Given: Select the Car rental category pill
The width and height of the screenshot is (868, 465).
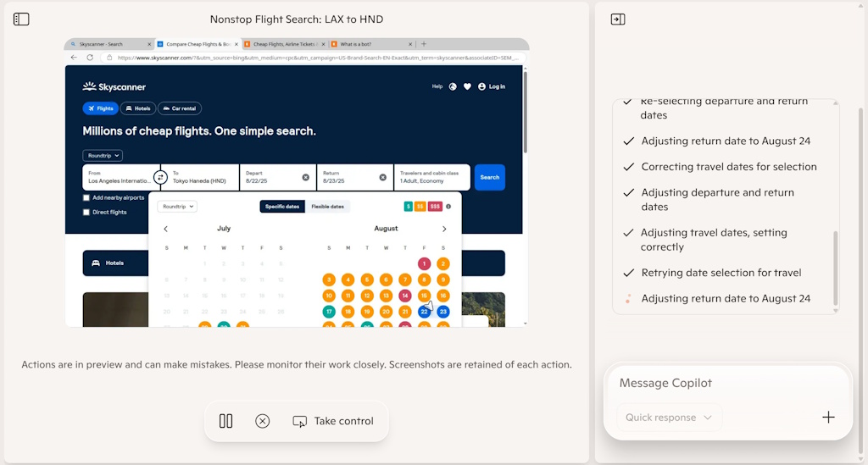Looking at the screenshot, I should [180, 108].
